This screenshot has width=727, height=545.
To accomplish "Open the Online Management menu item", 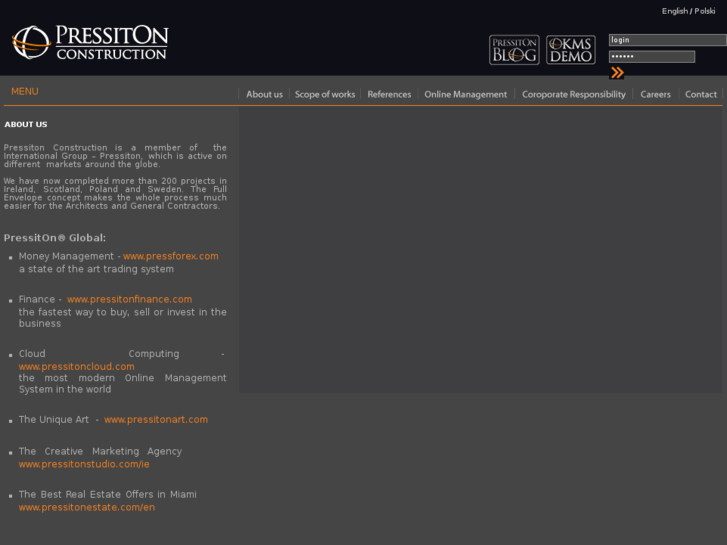I will (x=466, y=94).
